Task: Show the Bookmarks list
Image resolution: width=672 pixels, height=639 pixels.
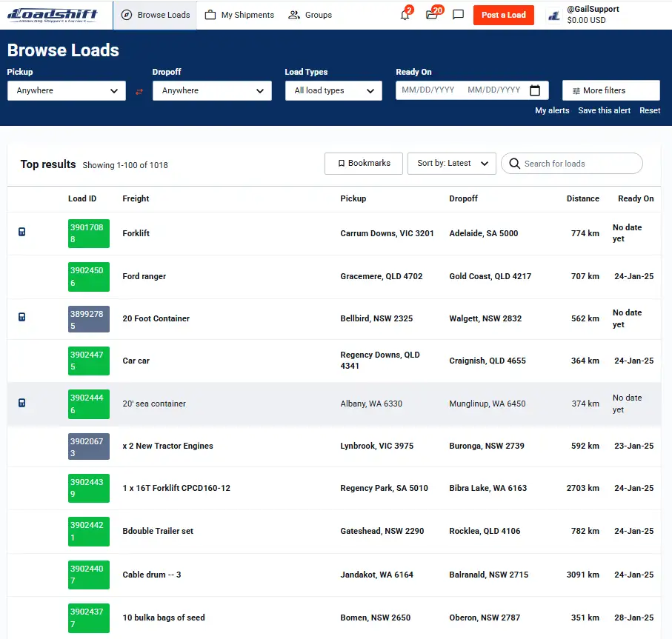Action: [363, 164]
